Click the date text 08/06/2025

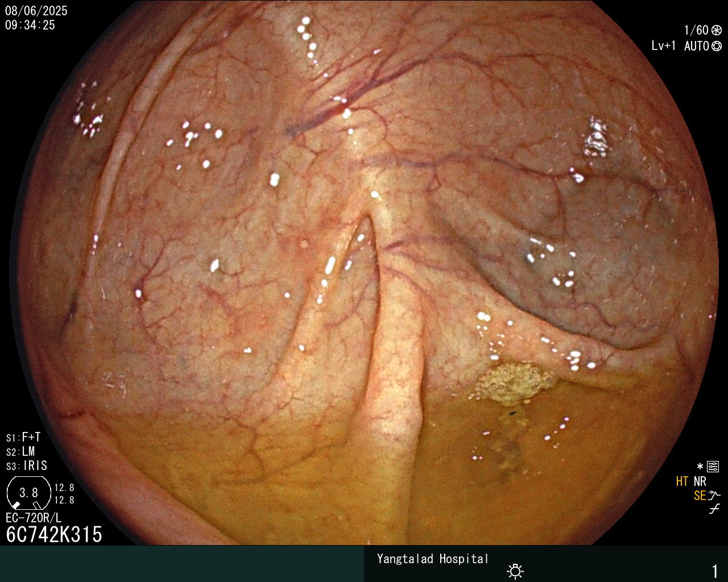[x=36, y=11]
